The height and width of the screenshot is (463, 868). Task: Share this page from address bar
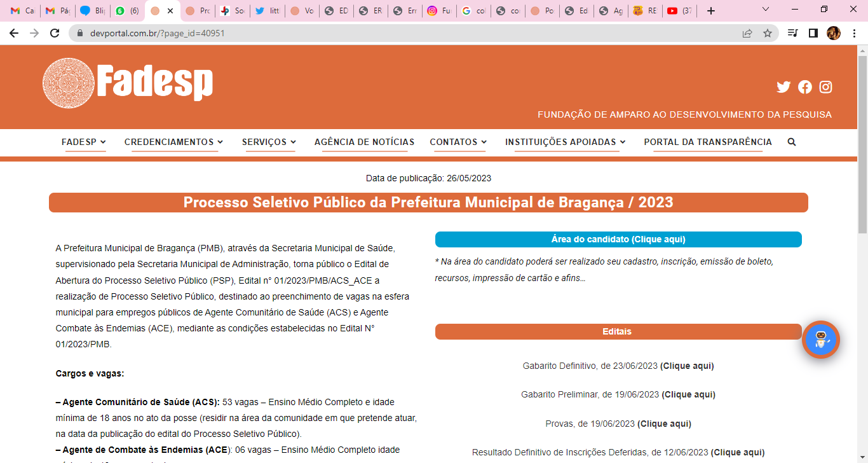[x=747, y=33]
